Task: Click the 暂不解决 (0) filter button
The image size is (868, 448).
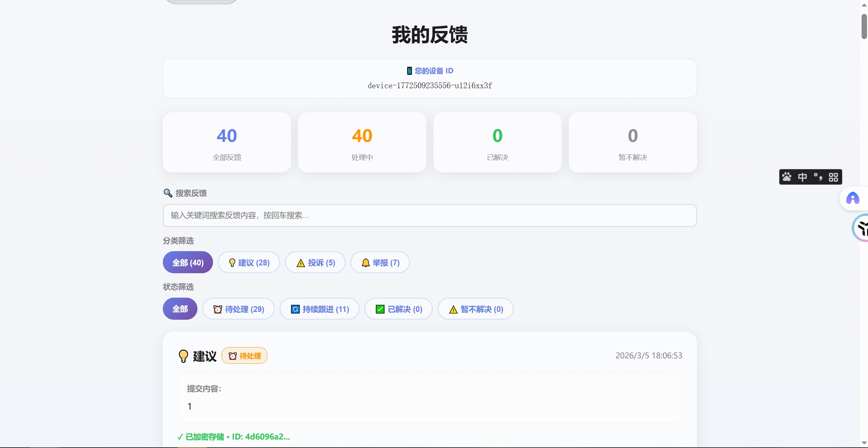Action: (475, 309)
